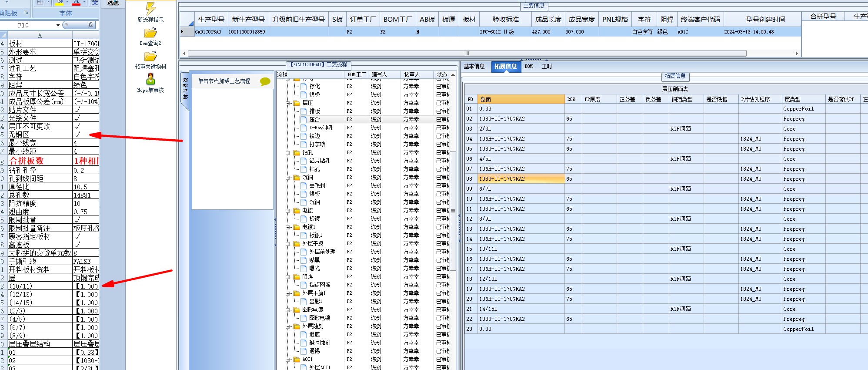Click the Excel name box showing F10
Screen dimensions: 868x370
(28, 25)
